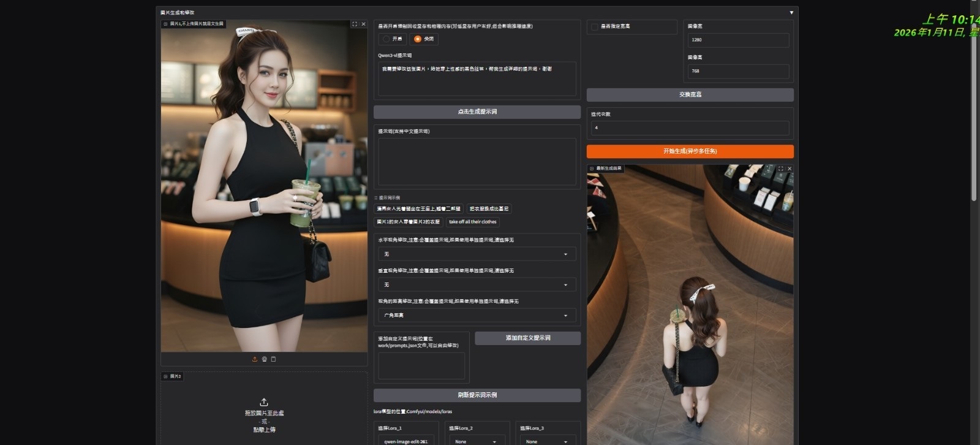Image resolution: width=980 pixels, height=445 pixels.
Task: Open the vertical view angle (垂直视角) dropdown
Action: [x=477, y=284]
